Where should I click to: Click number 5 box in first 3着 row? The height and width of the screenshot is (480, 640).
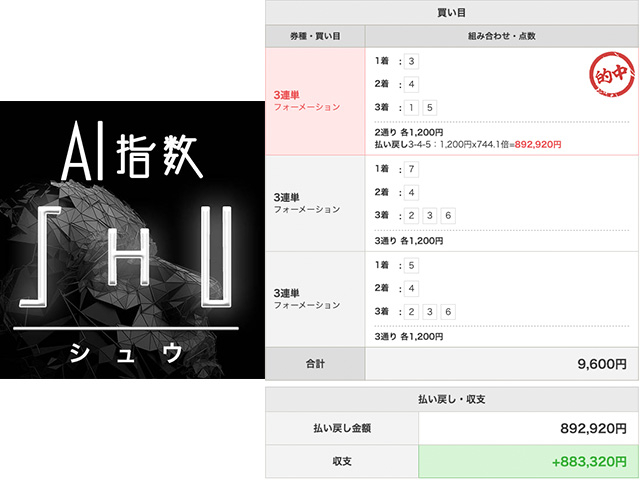click(429, 108)
